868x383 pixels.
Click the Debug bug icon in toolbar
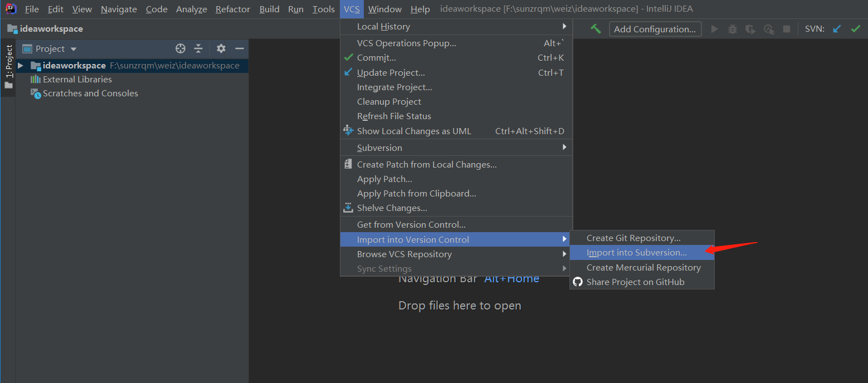[x=733, y=29]
